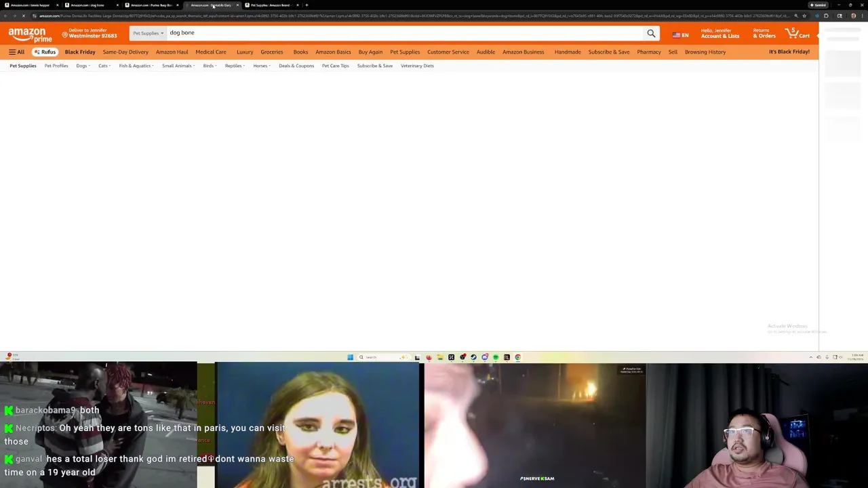Open Rufus AI assistant button
The image size is (868, 488).
pos(45,52)
